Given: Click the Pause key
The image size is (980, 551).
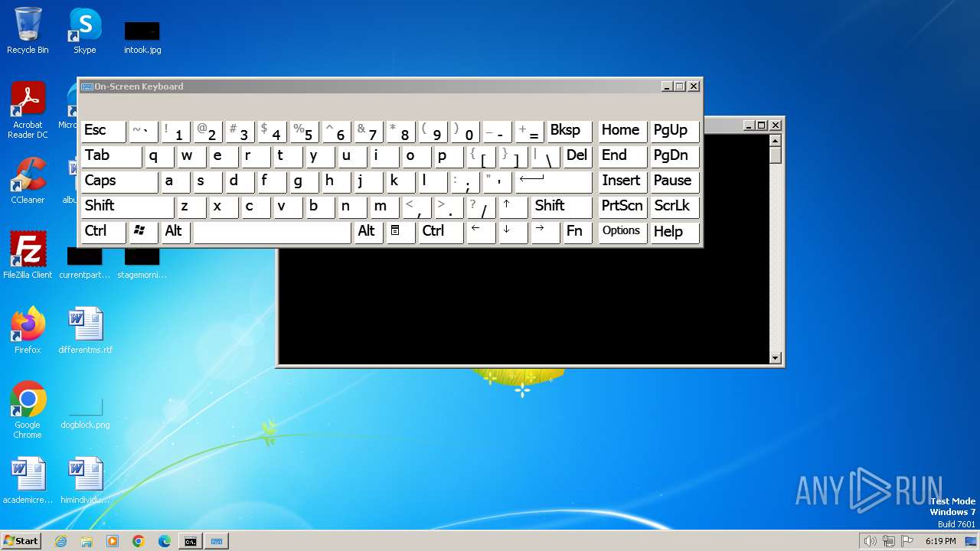Looking at the screenshot, I should click(674, 181).
